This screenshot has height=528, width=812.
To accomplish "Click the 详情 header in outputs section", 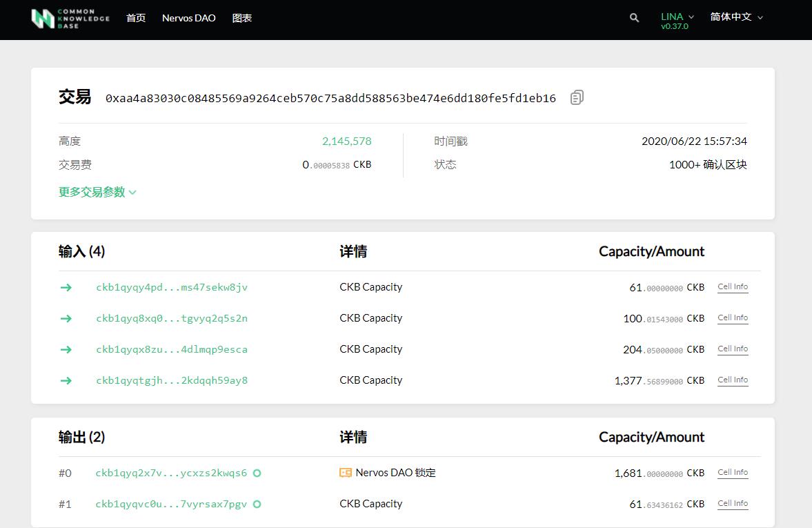I will click(353, 437).
